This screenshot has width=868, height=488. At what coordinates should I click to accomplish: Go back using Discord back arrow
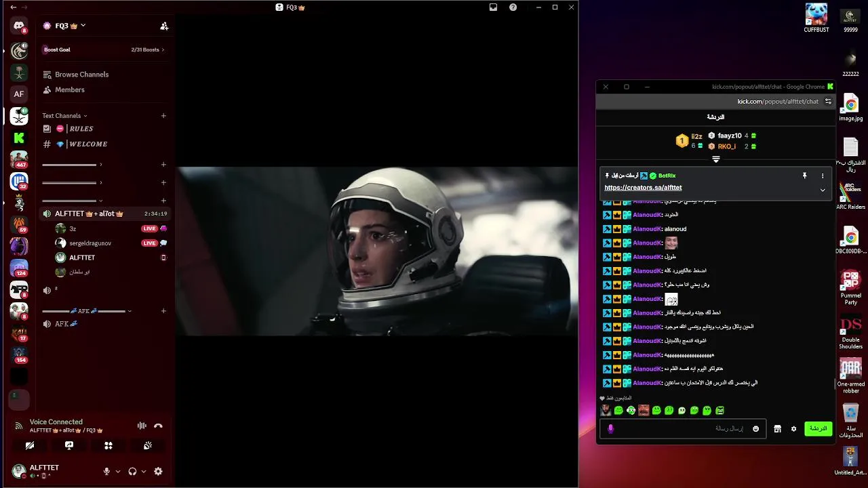pyautogui.click(x=14, y=7)
